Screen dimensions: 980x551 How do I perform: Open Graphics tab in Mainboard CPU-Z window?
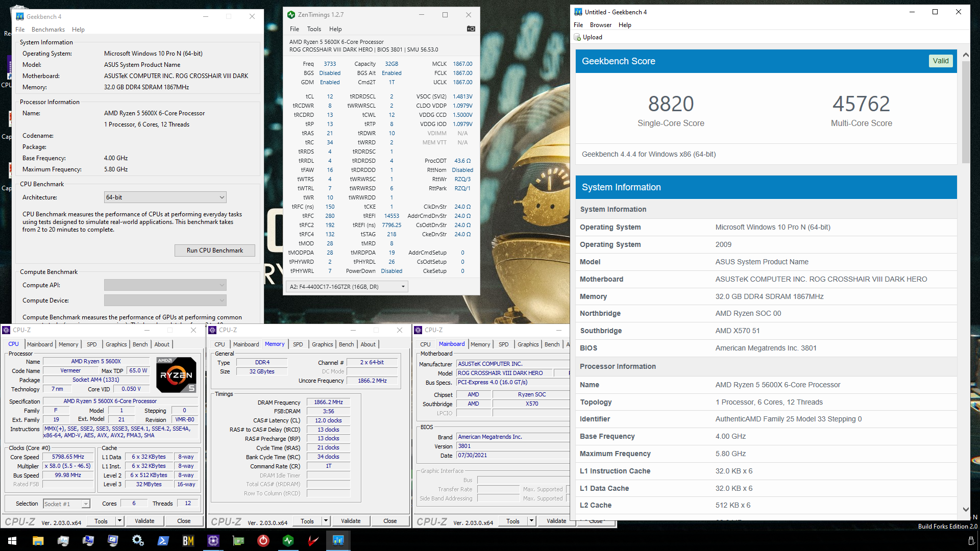pos(528,344)
